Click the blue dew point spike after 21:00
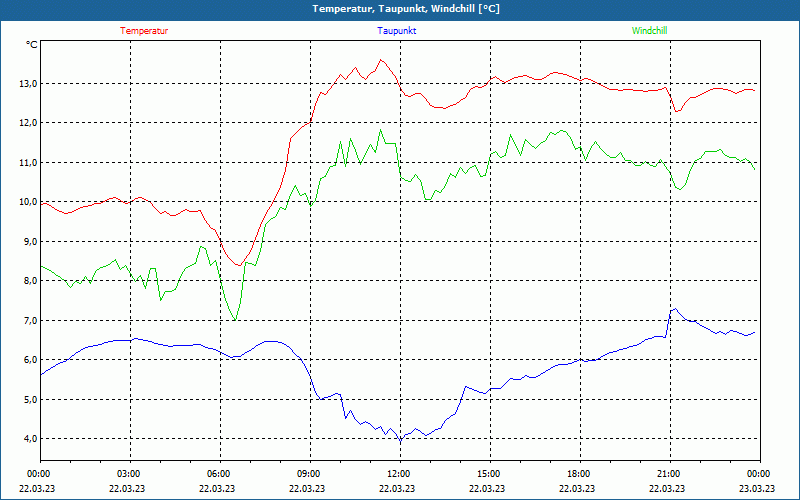Viewport: 800px width, 500px height. pos(675,308)
